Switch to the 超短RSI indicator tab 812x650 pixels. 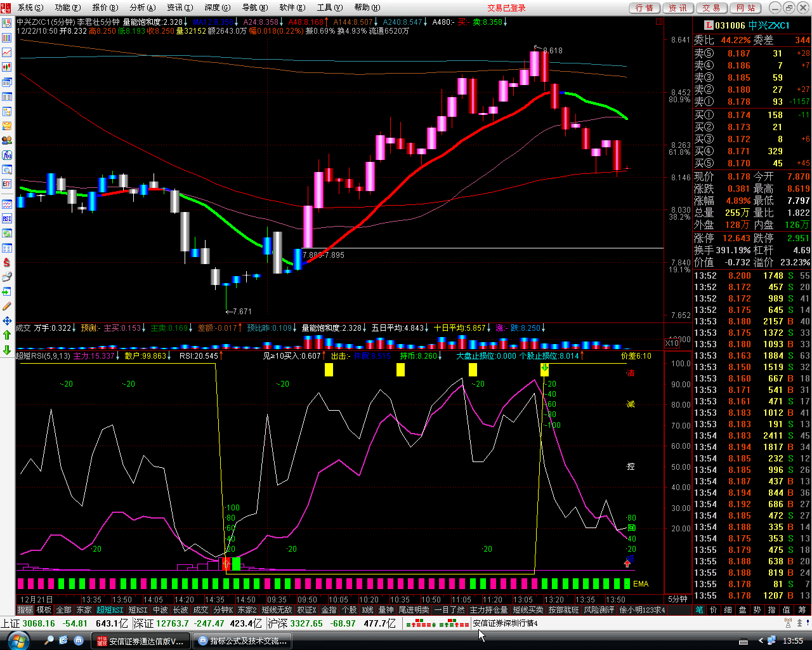[x=110, y=610]
